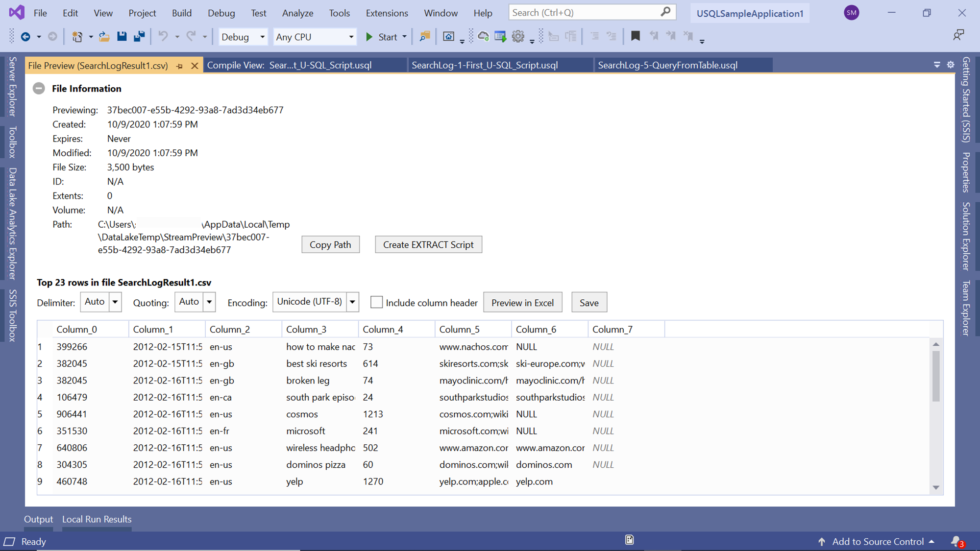
Task: Click the Search (Ctrl+Q) input field
Action: pos(583,13)
